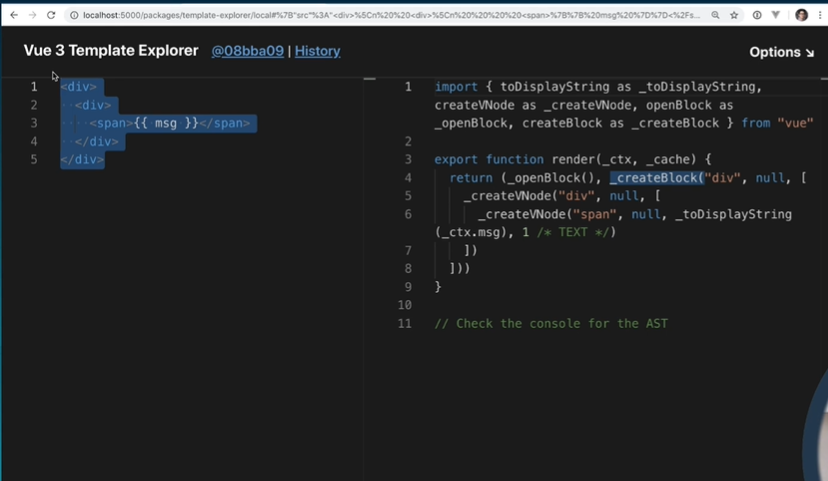Click export keyword on output line 3

(456, 159)
